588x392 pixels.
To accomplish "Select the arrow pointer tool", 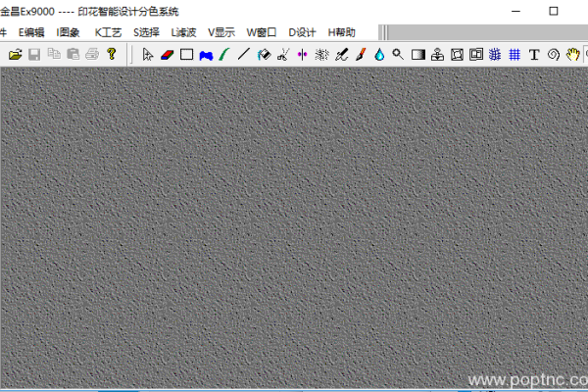I will (148, 55).
